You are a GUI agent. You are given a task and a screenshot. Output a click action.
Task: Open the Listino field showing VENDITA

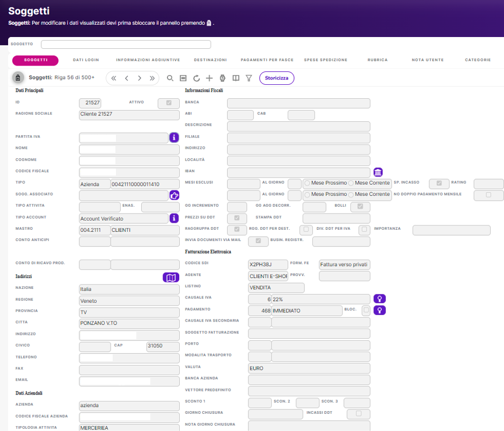click(x=276, y=288)
